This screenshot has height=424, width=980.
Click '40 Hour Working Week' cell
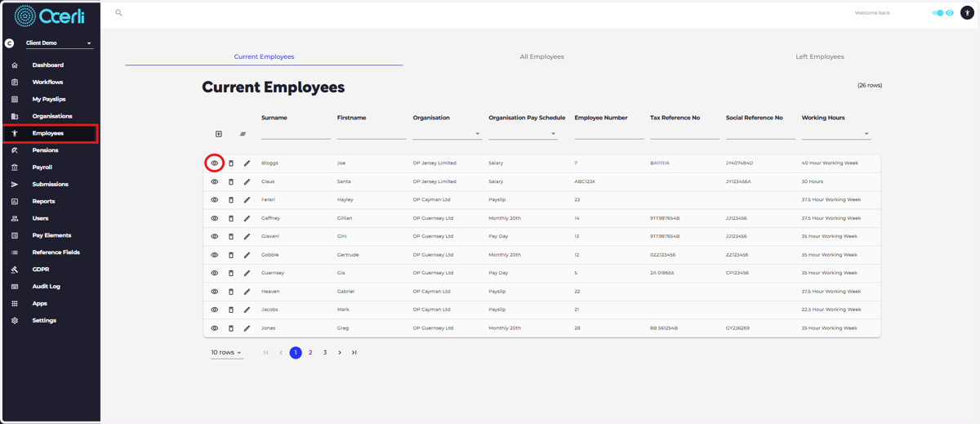click(830, 163)
